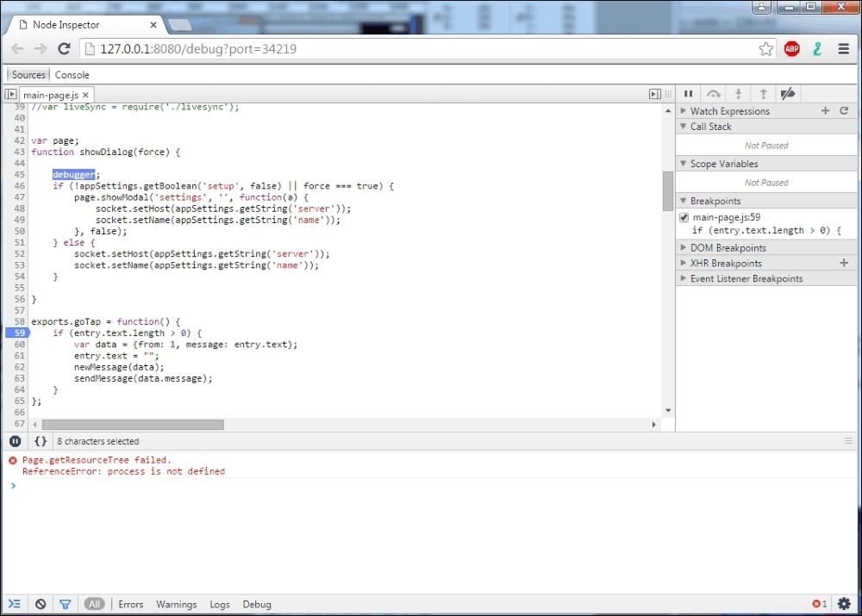This screenshot has width=862, height=616.
Task: Hide the debugger sidebar pane
Action: [655, 94]
